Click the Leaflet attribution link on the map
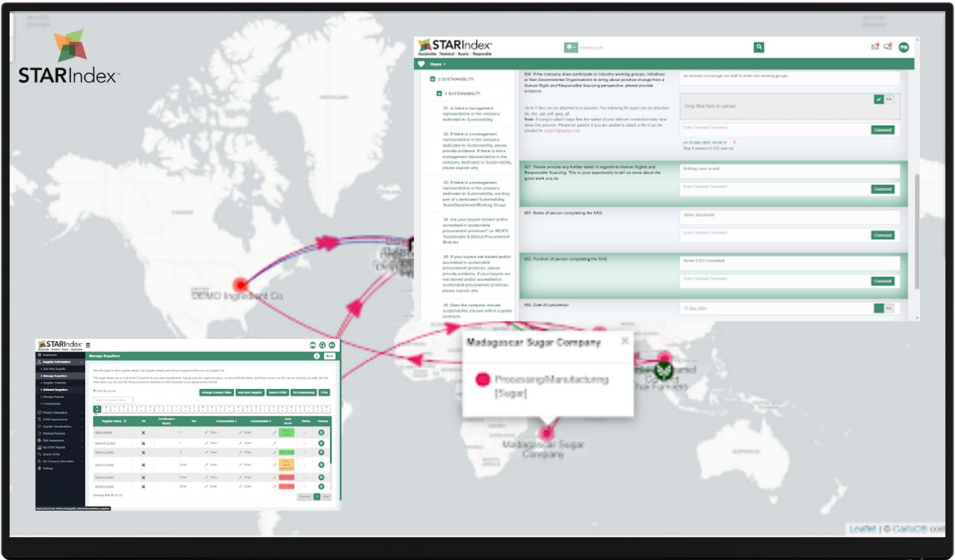 click(x=863, y=529)
